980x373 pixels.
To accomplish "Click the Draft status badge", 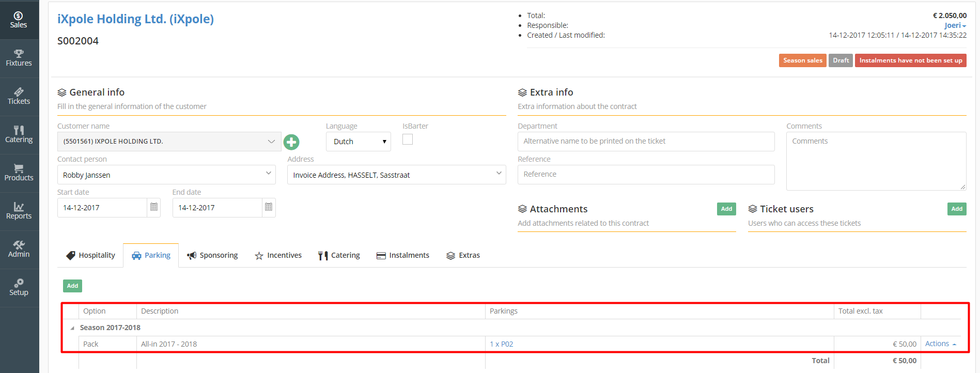I will (x=841, y=60).
